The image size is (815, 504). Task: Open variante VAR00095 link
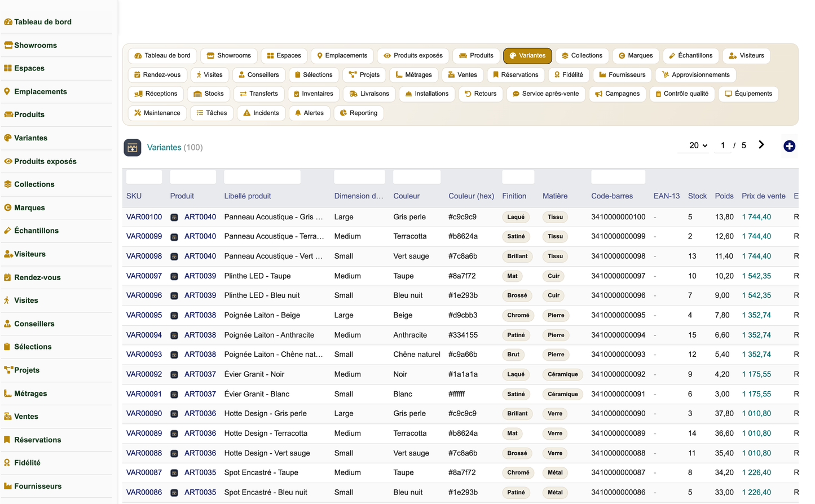(144, 315)
